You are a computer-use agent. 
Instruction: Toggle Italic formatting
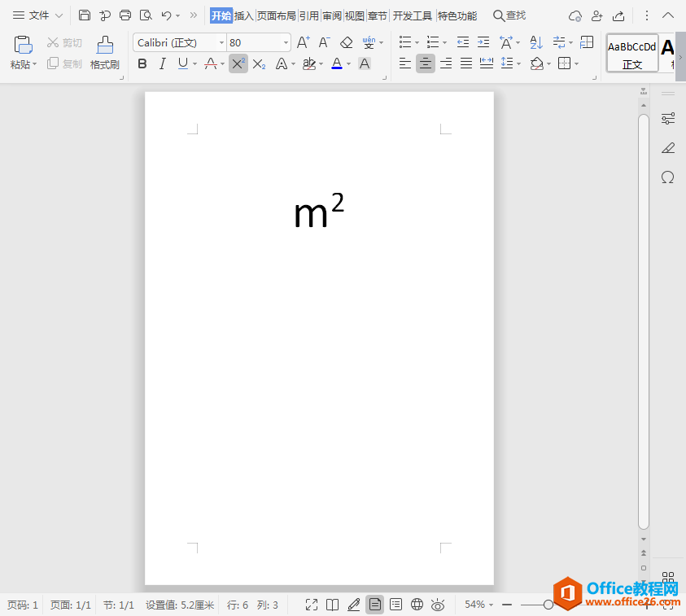click(x=162, y=63)
